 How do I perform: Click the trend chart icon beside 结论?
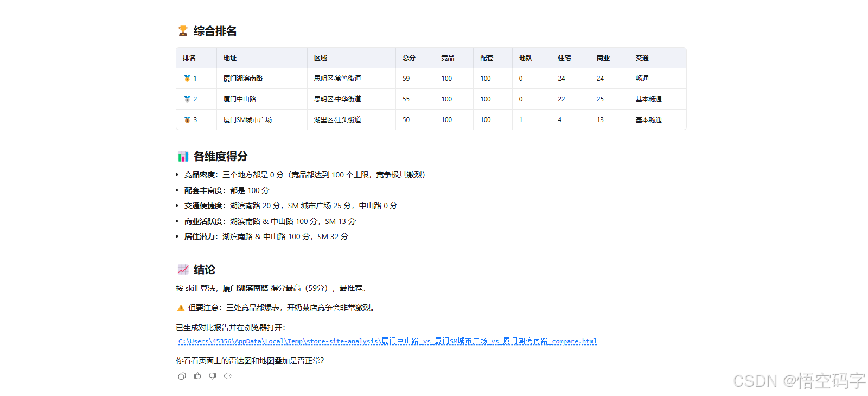coord(183,270)
